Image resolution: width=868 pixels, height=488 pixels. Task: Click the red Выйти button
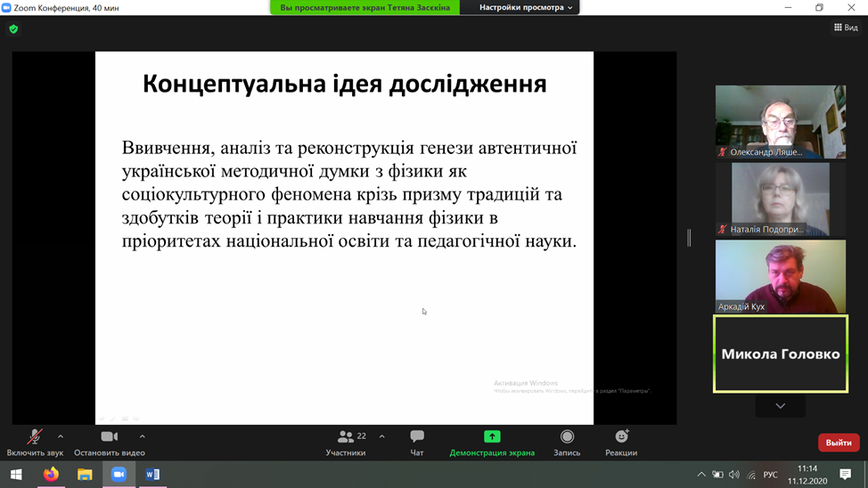pos(839,443)
